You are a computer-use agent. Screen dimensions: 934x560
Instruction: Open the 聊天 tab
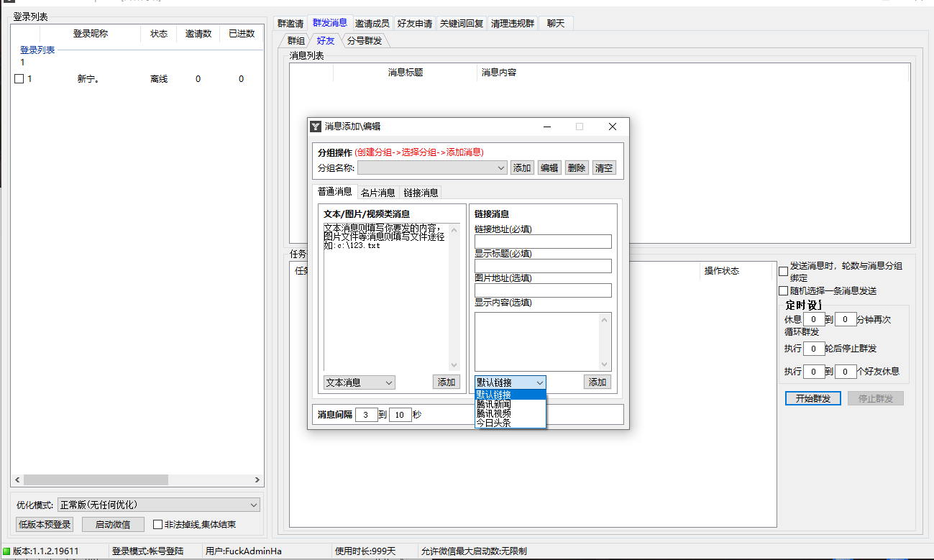click(x=556, y=24)
